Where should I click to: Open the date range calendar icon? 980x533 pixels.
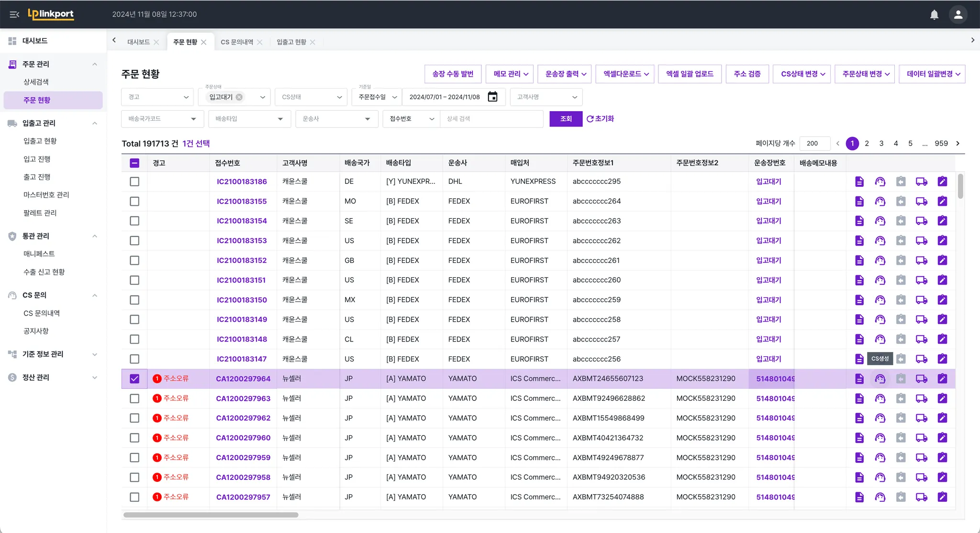pos(492,97)
